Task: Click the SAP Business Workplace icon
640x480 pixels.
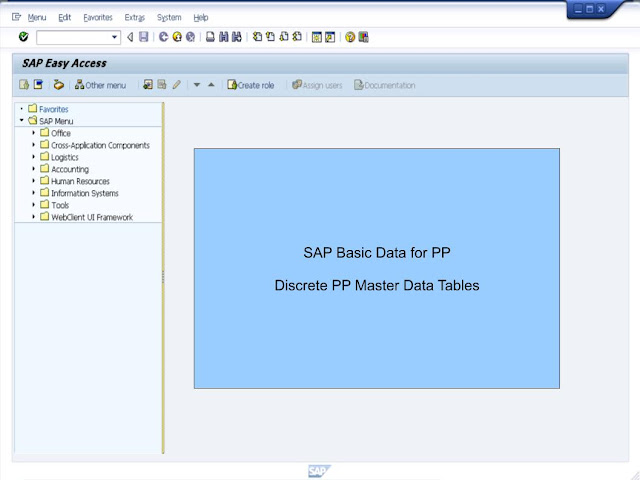Action: tap(59, 84)
